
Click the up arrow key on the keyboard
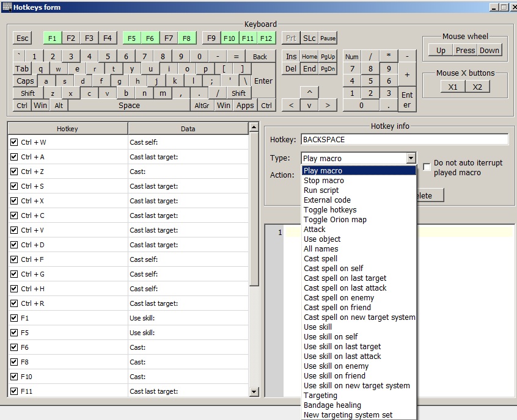point(309,93)
